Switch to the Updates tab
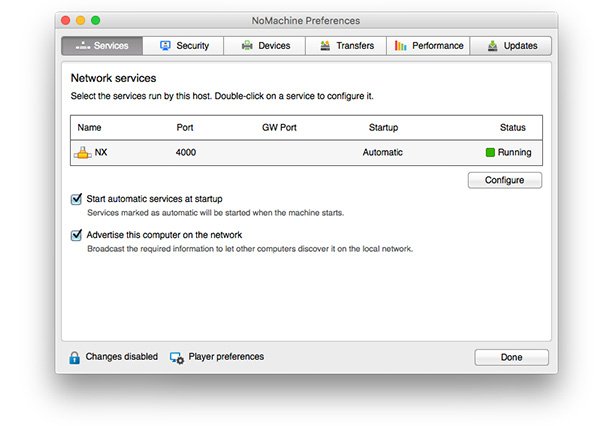Viewport: 613px width, 426px height. coord(511,46)
